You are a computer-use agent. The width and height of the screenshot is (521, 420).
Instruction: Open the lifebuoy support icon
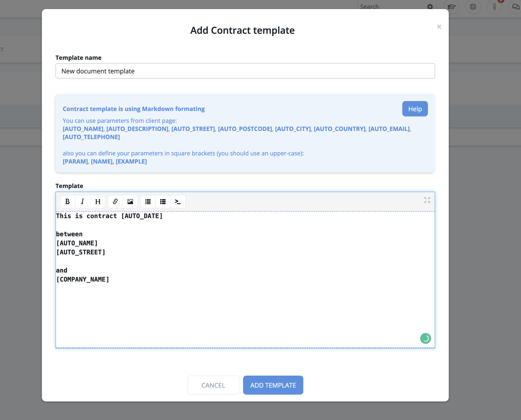coord(473,7)
